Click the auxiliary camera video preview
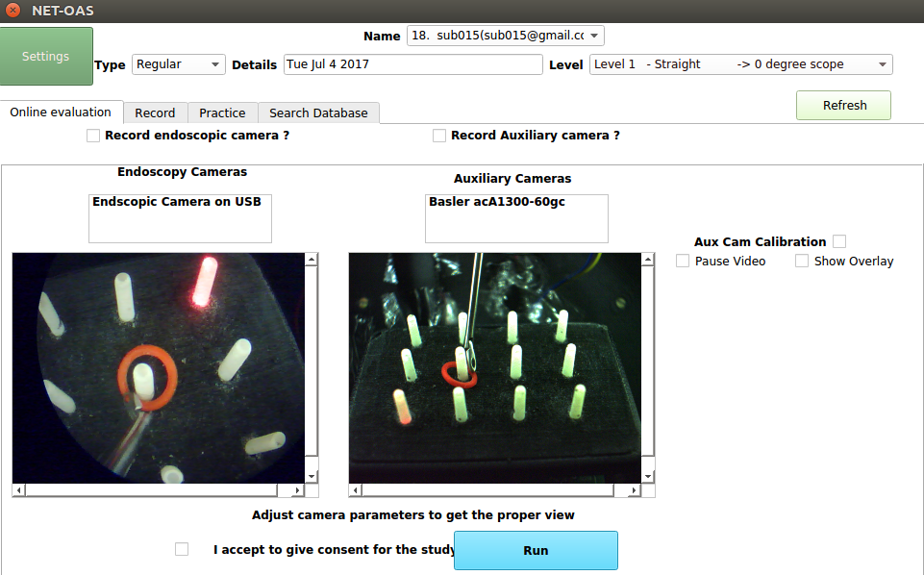 click(495, 368)
